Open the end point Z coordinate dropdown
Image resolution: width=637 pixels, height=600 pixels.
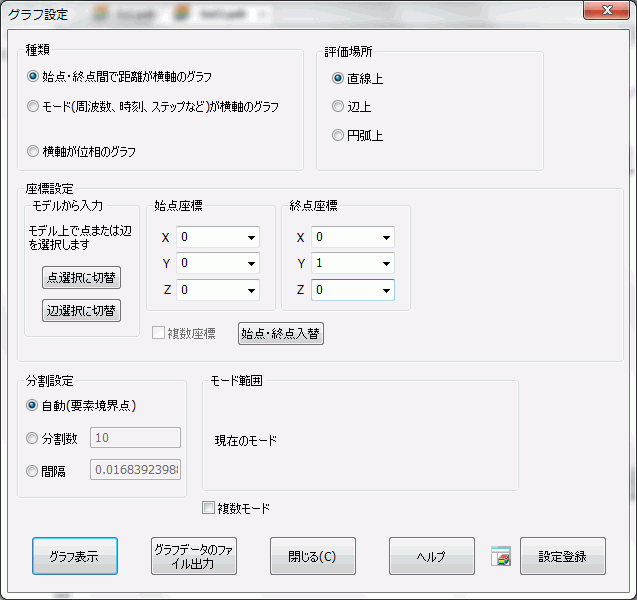(385, 290)
